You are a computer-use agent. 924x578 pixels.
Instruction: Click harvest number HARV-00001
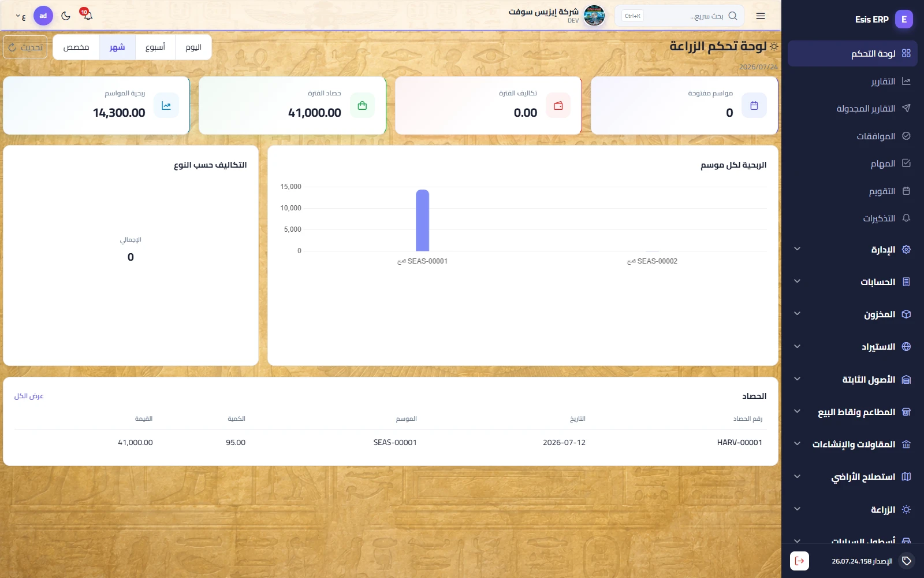[x=740, y=442]
